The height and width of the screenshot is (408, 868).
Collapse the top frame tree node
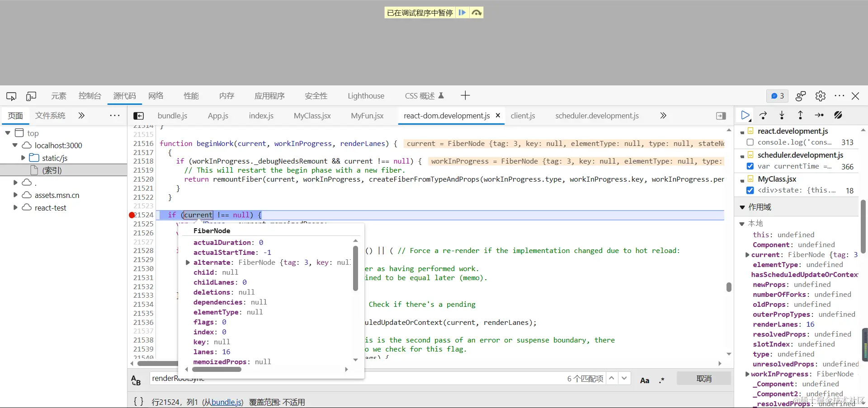click(x=8, y=133)
